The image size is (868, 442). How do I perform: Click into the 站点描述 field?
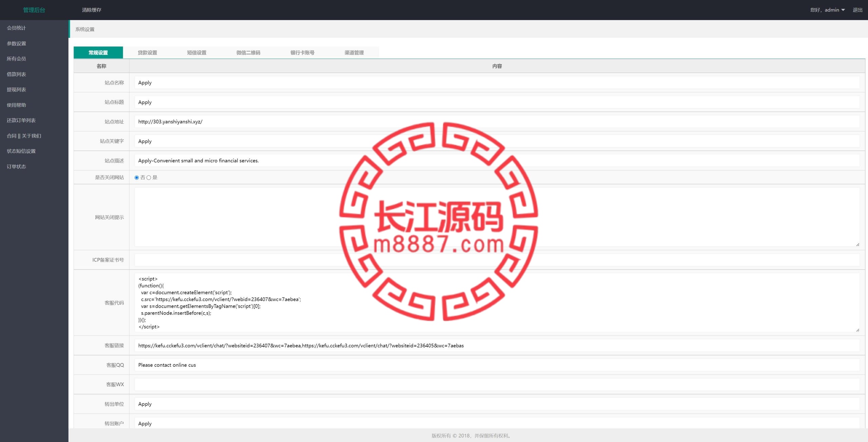click(x=497, y=161)
